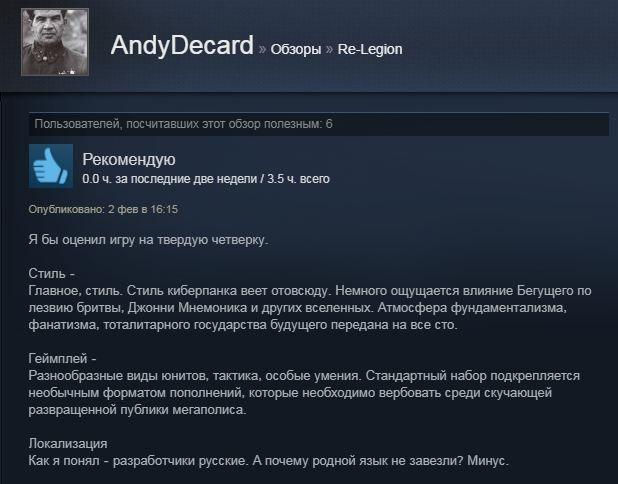The image size is (618, 484).
Task: Click the localization line about разработчики русские
Action: click(x=268, y=461)
